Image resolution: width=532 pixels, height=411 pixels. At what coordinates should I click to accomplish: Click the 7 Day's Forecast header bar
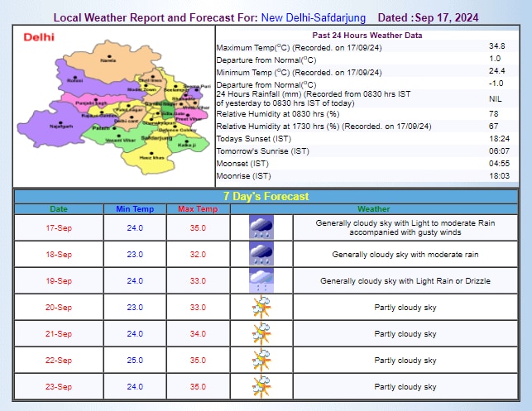click(266, 196)
